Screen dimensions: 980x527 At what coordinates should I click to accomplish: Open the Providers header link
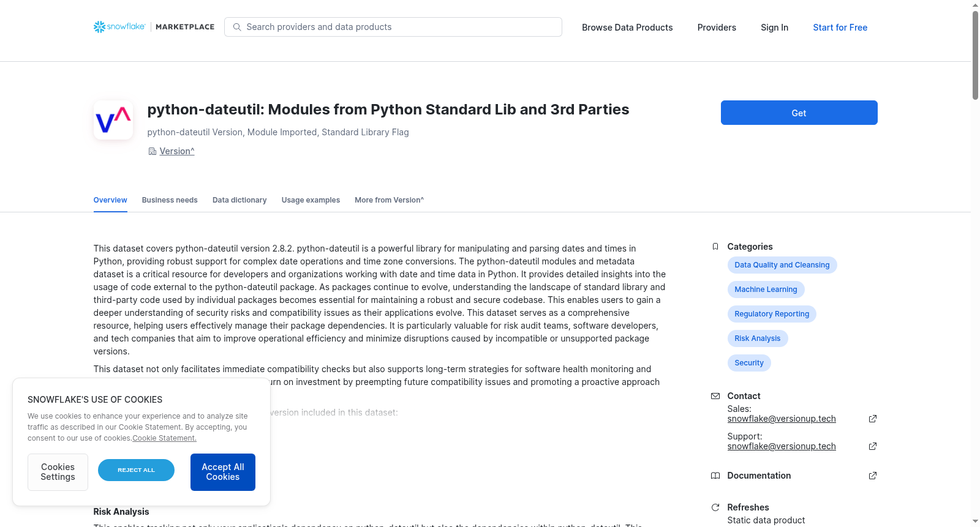(717, 28)
